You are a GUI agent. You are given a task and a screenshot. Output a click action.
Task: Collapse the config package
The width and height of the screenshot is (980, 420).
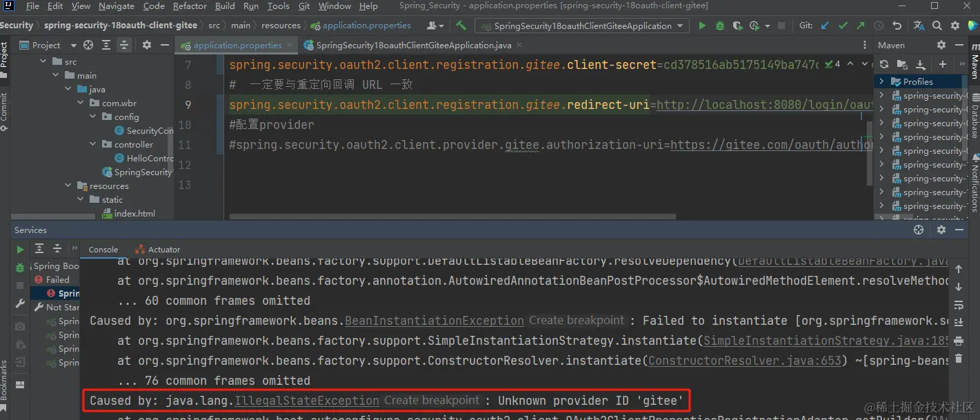pyautogui.click(x=93, y=117)
